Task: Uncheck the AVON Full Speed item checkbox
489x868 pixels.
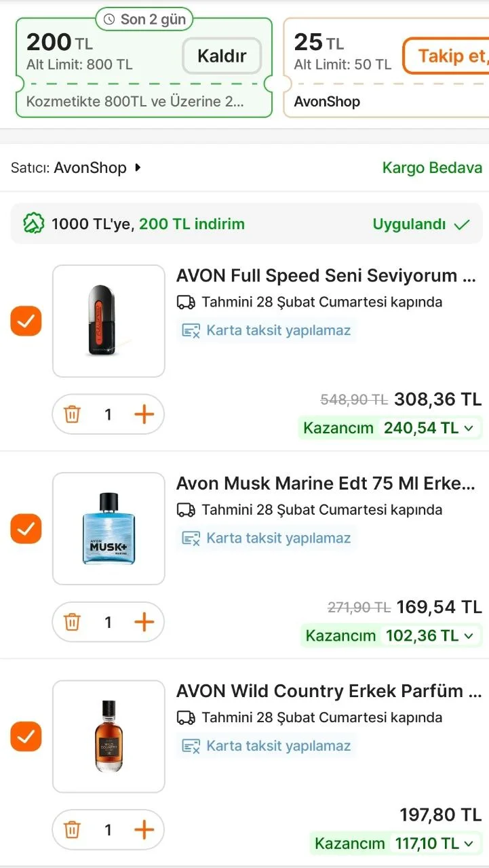Action: 26,321
